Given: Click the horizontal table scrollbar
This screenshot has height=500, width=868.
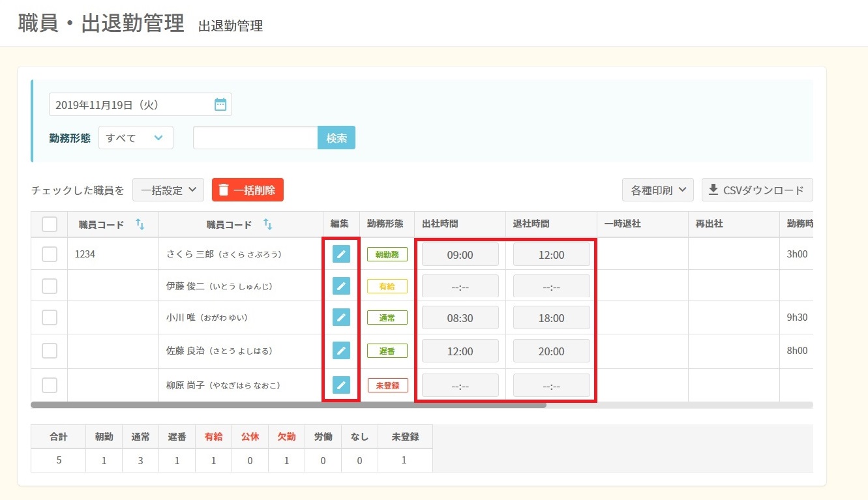Looking at the screenshot, I should coord(288,405).
